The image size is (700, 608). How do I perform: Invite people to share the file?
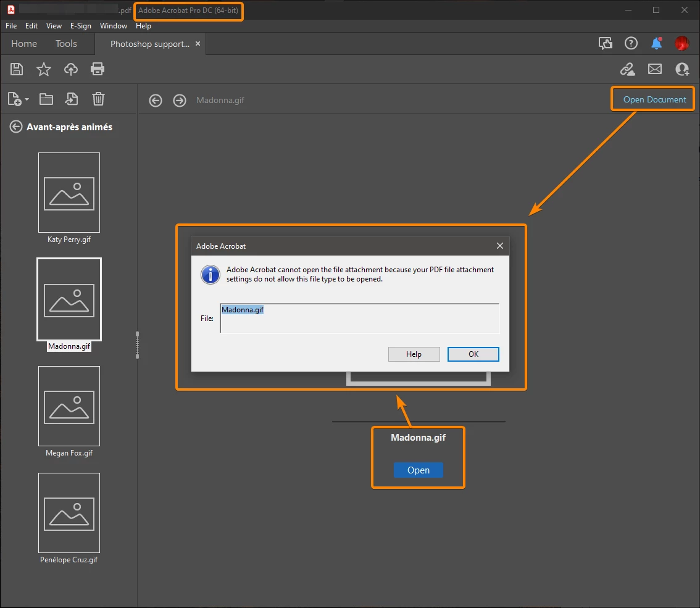pos(682,69)
